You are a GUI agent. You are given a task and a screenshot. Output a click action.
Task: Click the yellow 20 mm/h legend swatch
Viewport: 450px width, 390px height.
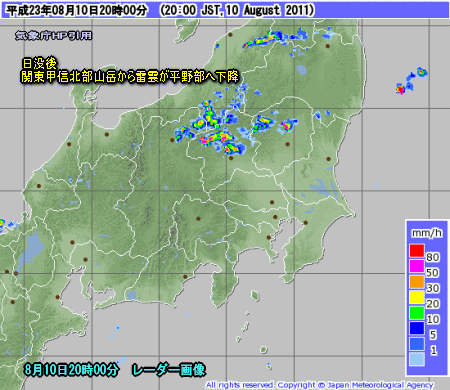(x=417, y=297)
